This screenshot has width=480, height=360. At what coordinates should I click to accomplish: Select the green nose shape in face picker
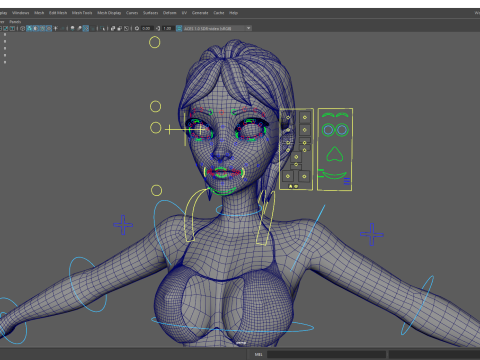tap(335, 154)
